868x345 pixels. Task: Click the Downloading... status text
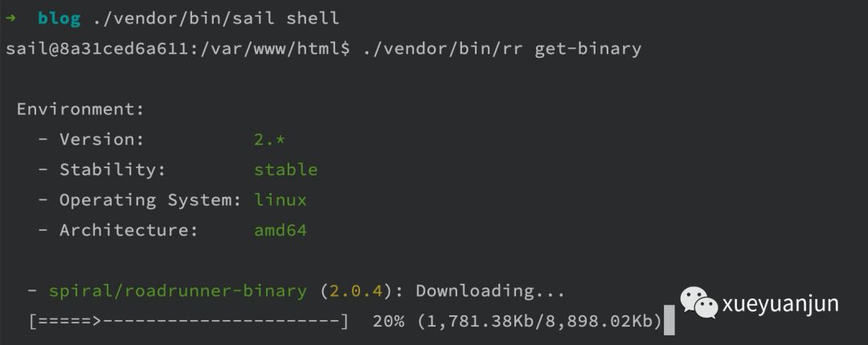click(x=490, y=290)
